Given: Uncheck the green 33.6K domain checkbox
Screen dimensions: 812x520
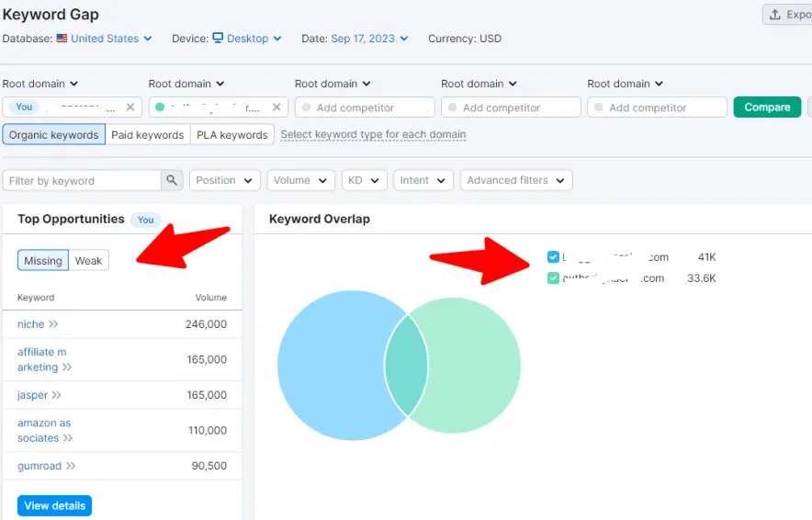Looking at the screenshot, I should [553, 278].
